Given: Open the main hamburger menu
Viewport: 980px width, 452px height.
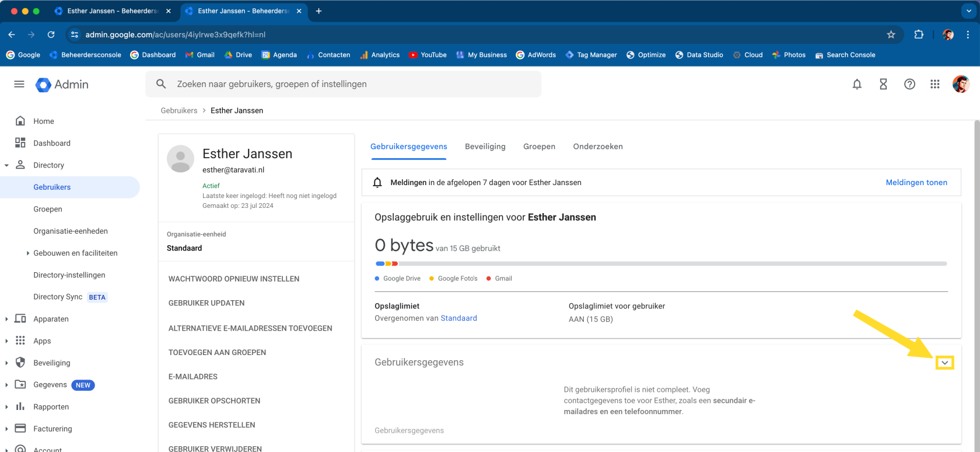Looking at the screenshot, I should coord(19,84).
